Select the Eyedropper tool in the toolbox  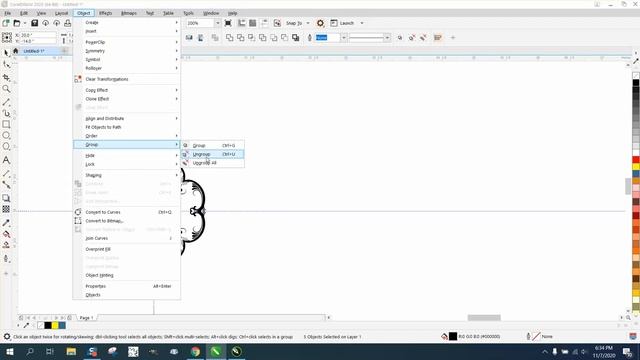click(x=6, y=223)
